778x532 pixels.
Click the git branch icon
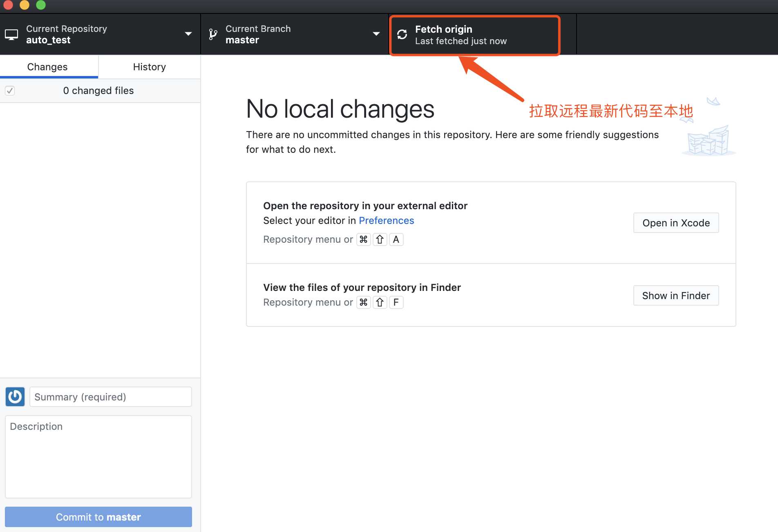point(213,34)
